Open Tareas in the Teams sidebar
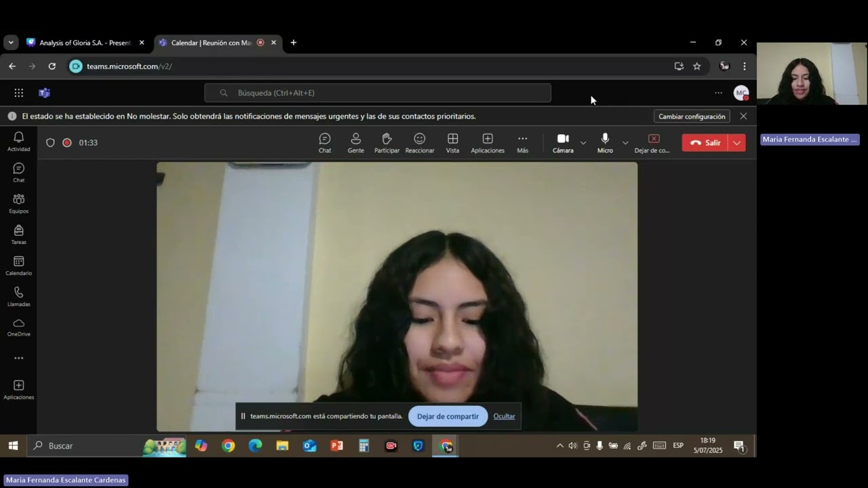This screenshot has height=488, width=868. click(x=18, y=235)
